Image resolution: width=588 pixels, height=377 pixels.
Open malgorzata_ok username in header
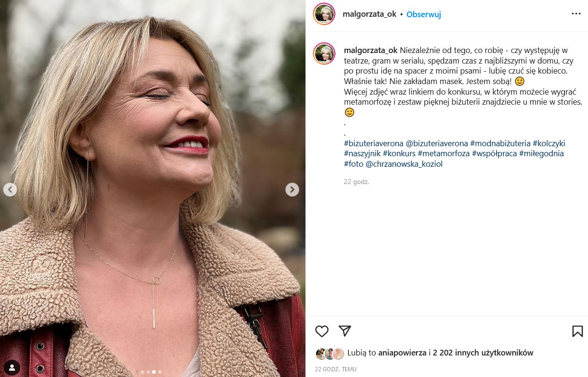pyautogui.click(x=370, y=14)
